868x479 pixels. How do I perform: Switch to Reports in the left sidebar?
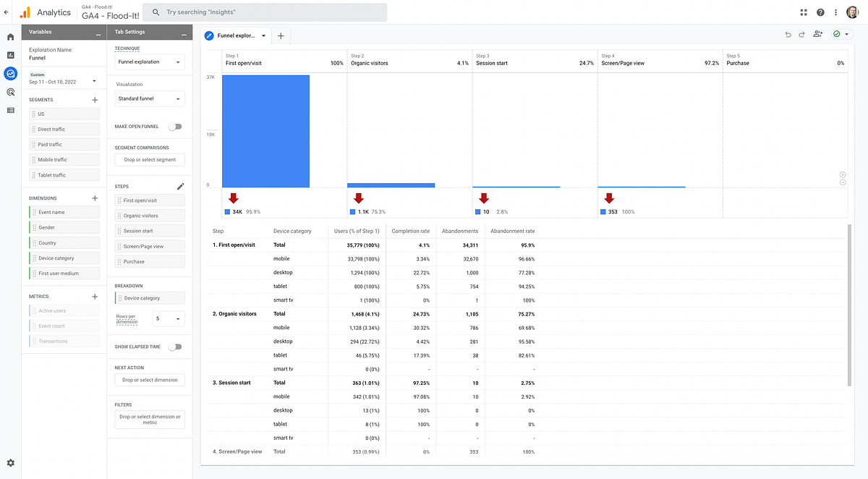tap(10, 55)
